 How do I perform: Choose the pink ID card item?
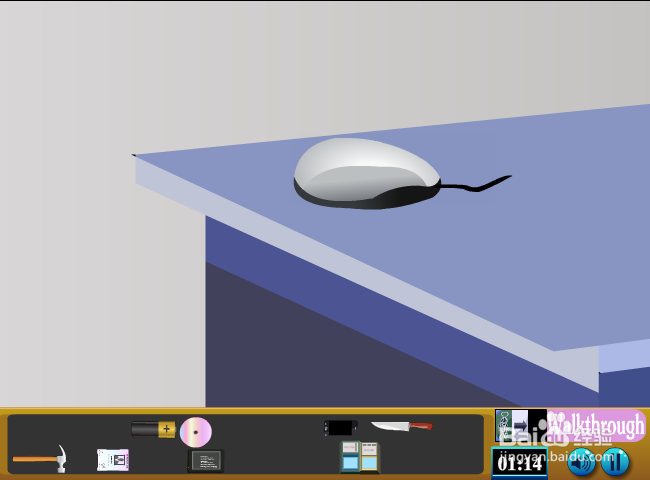(x=113, y=460)
